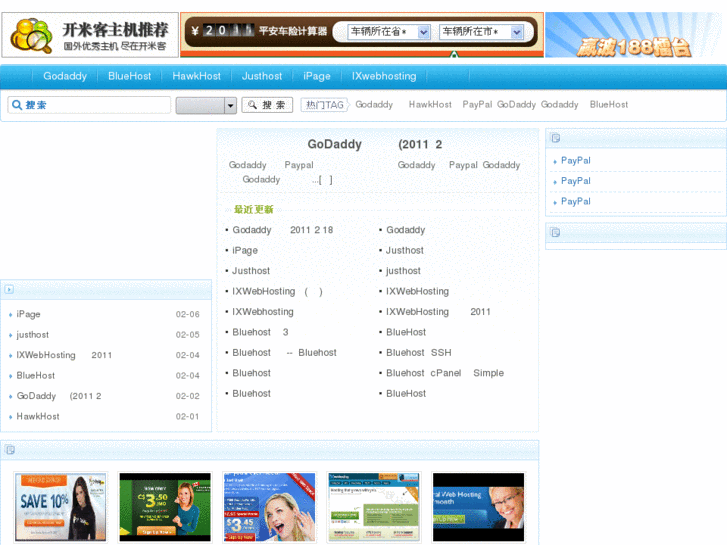Open the IXwebhosting navigation tab

pos(384,76)
